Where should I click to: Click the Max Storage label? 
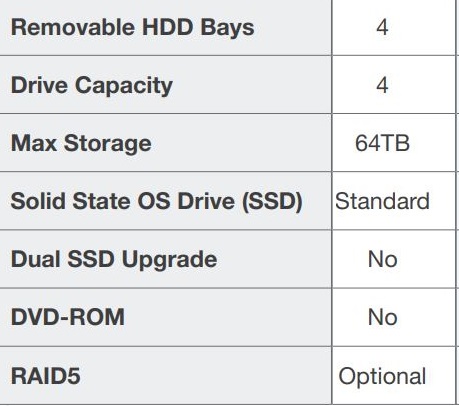coord(81,144)
